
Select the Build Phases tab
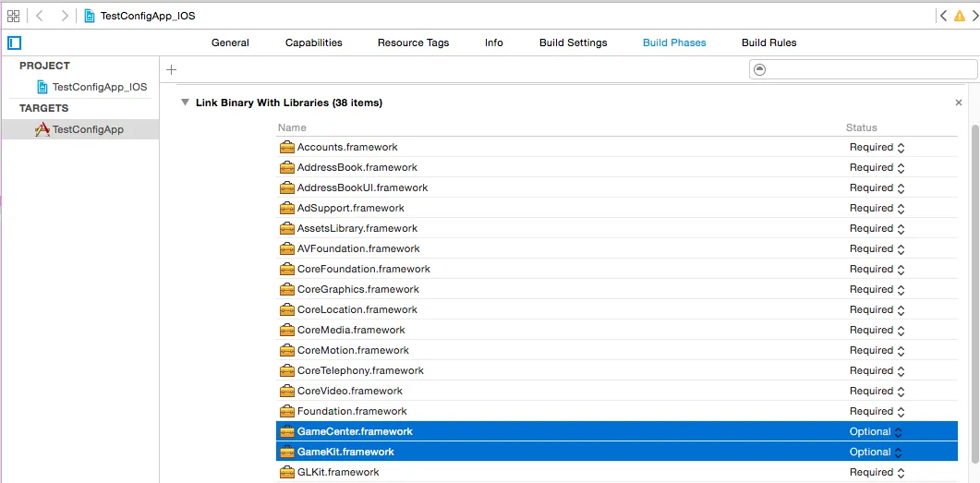[x=674, y=42]
